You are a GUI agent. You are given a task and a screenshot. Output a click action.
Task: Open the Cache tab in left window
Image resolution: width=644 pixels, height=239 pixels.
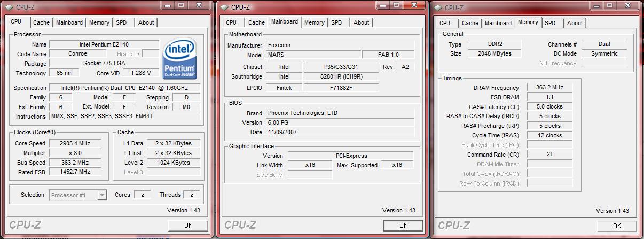click(x=41, y=22)
